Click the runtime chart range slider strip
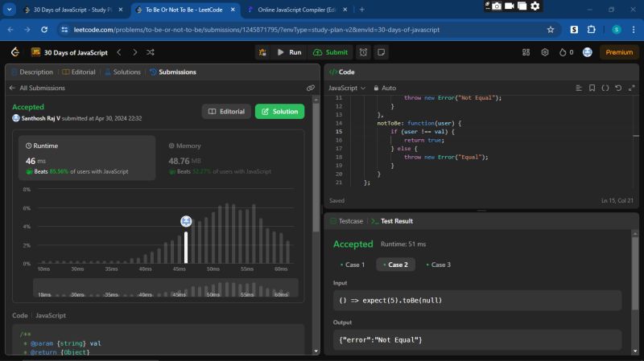The image size is (644, 361). pos(166,288)
